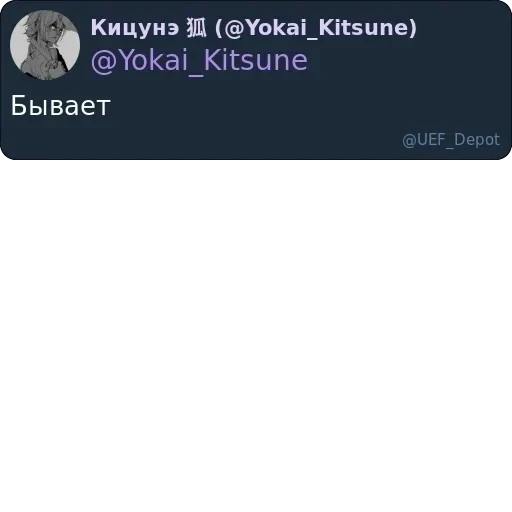The image size is (512, 512).
Task: Open the circular anime avatar picture
Action: pos(45,45)
